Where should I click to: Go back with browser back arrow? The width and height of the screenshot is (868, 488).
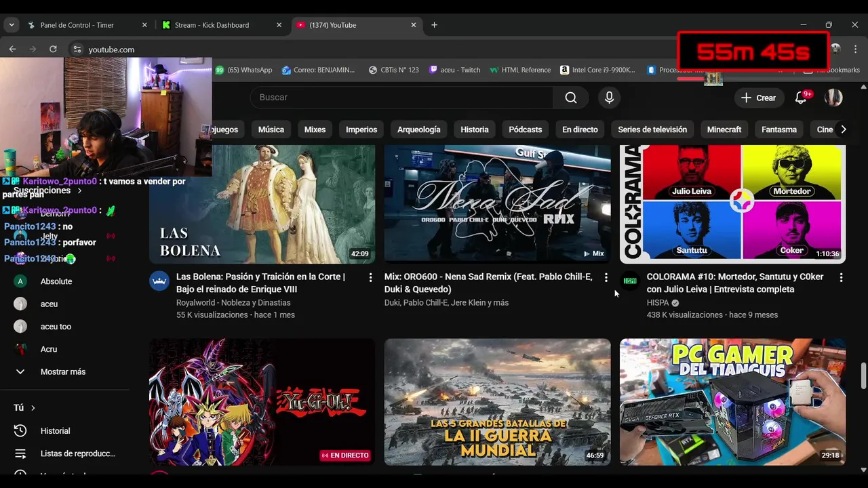coord(12,49)
